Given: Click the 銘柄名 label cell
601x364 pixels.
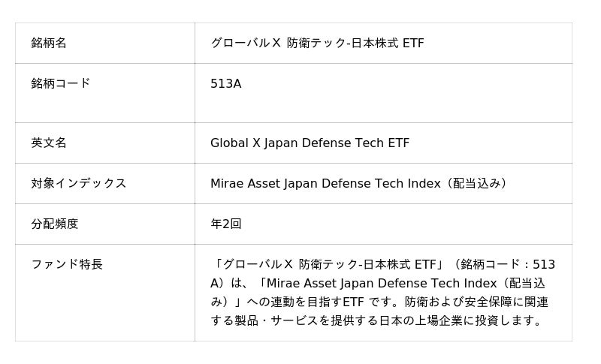Looking at the screenshot, I should point(49,43).
